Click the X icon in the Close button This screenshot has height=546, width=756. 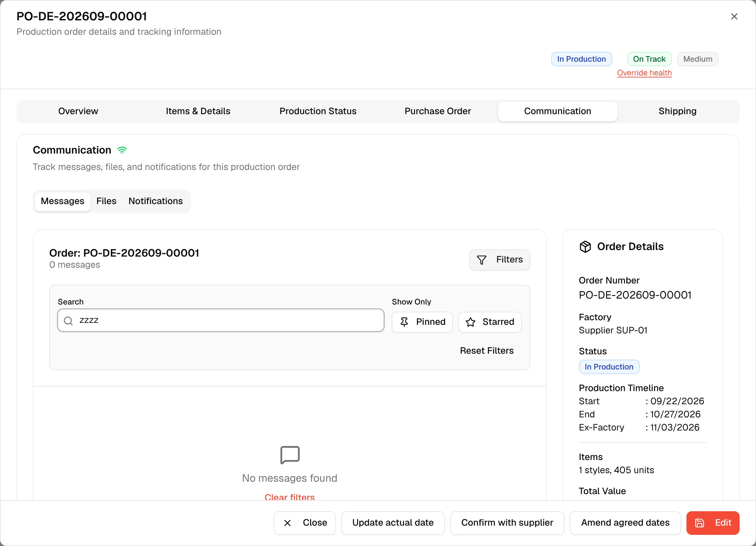[x=287, y=523]
